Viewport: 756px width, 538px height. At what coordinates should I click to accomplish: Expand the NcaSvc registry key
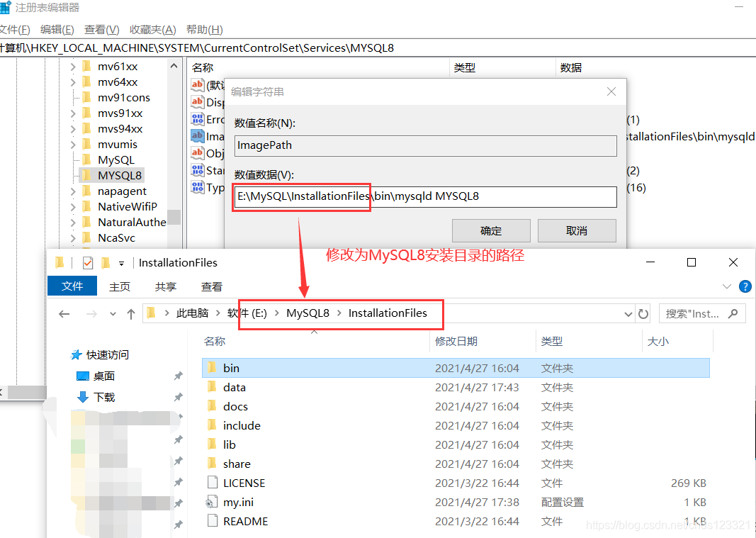click(x=73, y=238)
